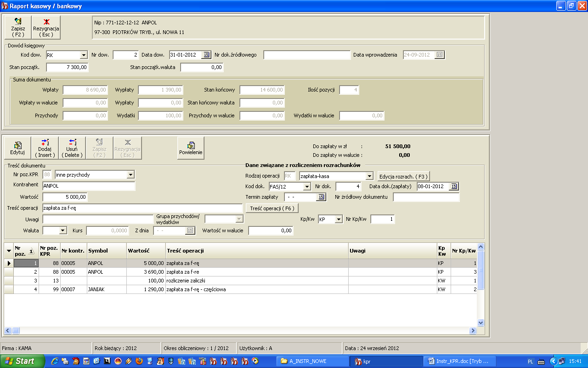This screenshot has height=368, width=588.
Task: Click Usuń (Delete) to remove a position
Action: [x=72, y=148]
